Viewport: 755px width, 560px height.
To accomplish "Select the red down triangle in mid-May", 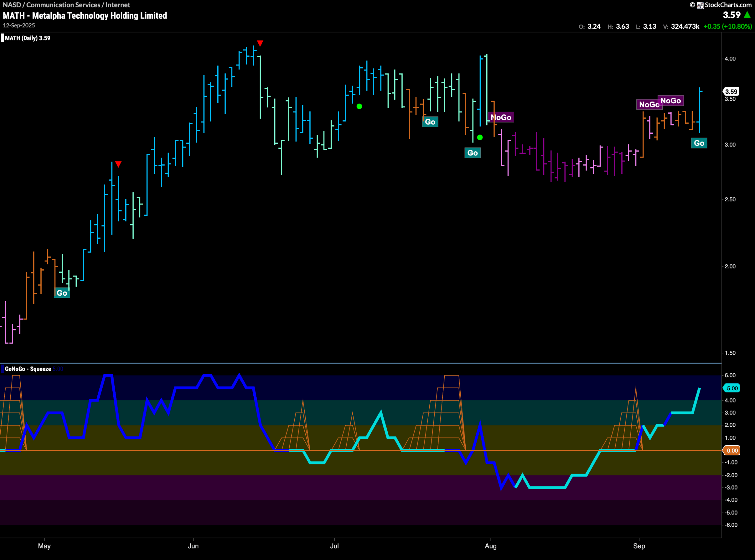I will [118, 164].
